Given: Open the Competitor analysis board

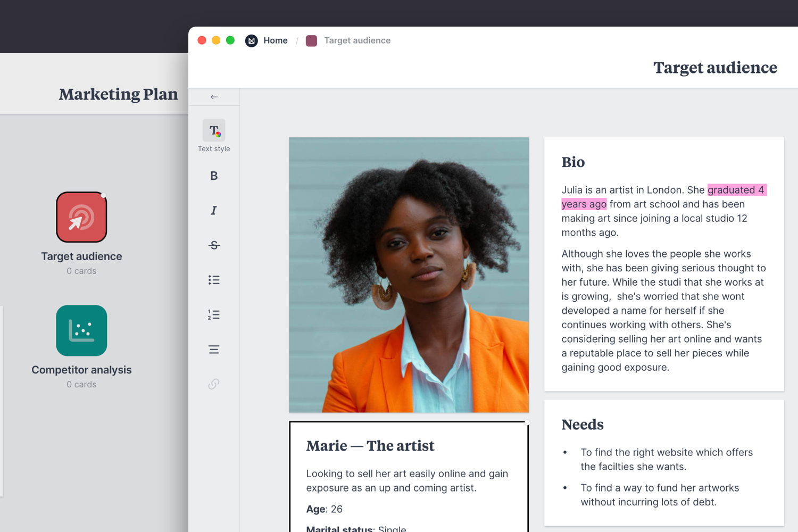Looking at the screenshot, I should [81, 330].
